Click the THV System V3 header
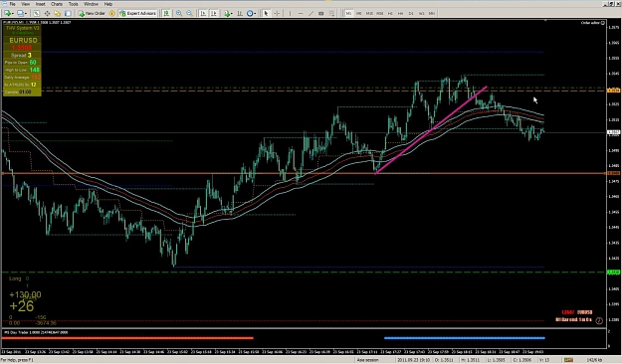This screenshot has height=364, width=622. pyautogui.click(x=23, y=29)
